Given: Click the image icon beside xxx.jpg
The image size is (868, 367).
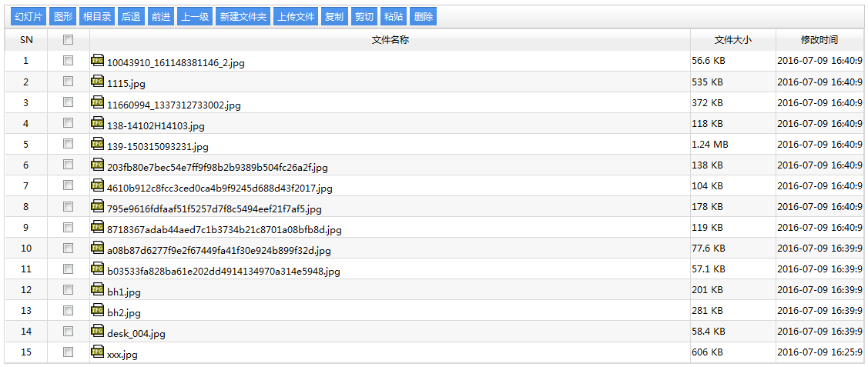Looking at the screenshot, I should 97,352.
